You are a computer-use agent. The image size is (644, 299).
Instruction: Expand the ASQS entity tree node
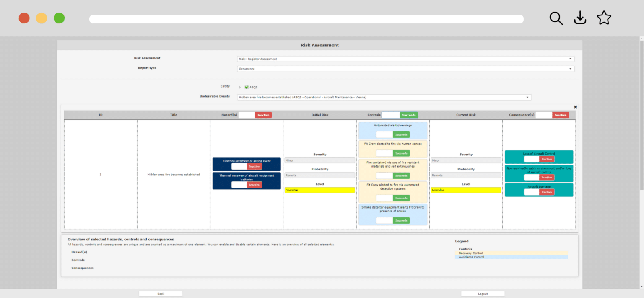(x=240, y=87)
